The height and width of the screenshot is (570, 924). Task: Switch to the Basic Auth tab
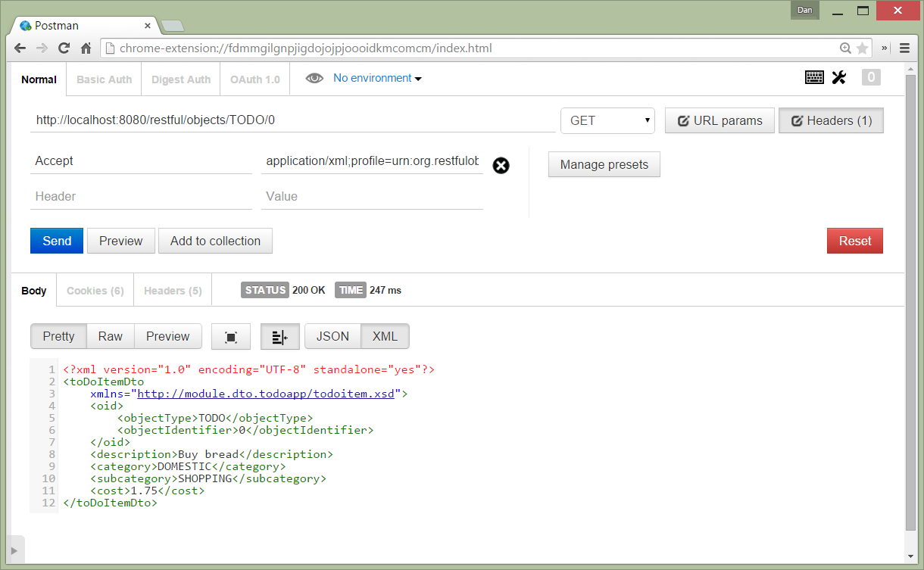tap(103, 79)
